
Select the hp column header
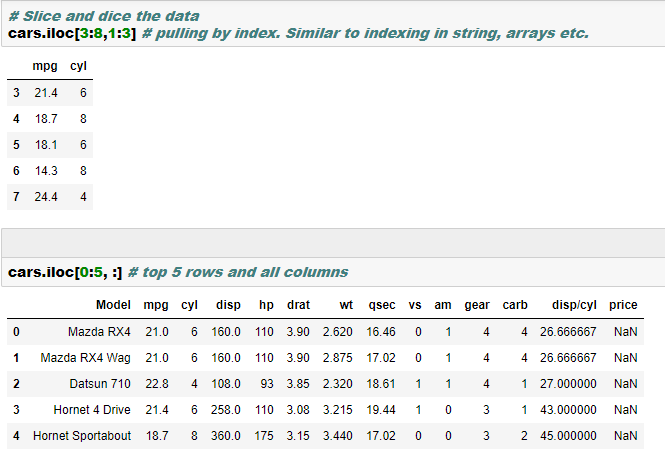pyautogui.click(x=265, y=305)
